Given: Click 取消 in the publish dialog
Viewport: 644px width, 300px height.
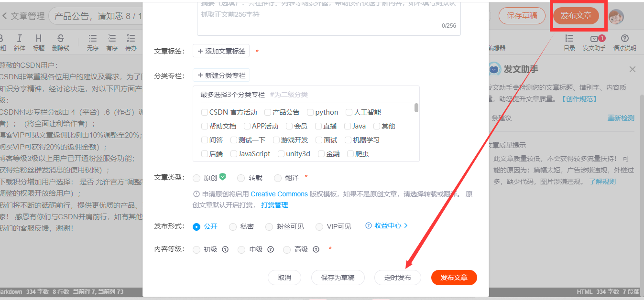Looking at the screenshot, I should click(x=284, y=278).
